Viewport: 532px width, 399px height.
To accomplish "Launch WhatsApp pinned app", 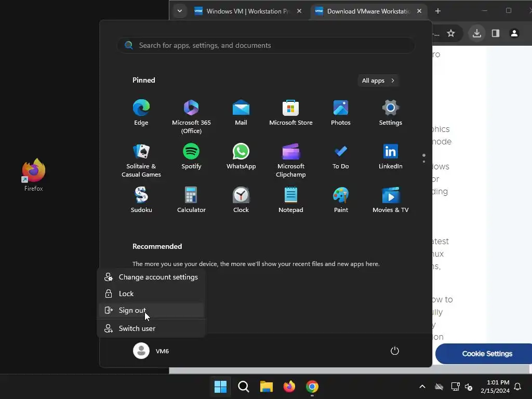I will pyautogui.click(x=241, y=156).
